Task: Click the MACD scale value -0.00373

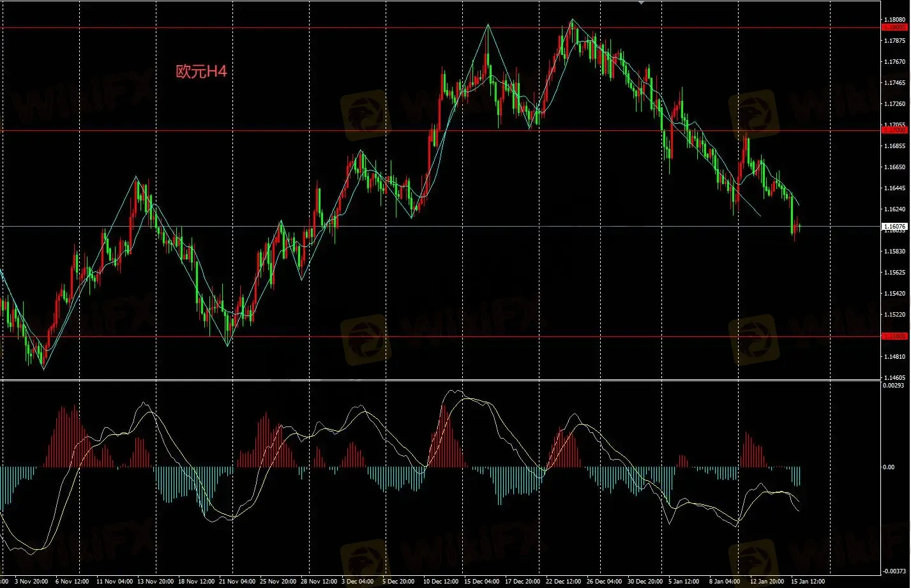Action: 893,571
